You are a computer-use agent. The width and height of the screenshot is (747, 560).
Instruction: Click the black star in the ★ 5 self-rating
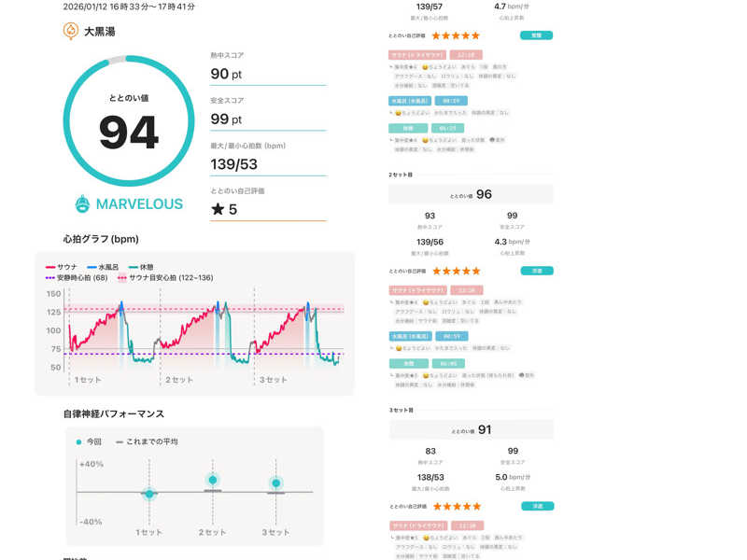point(218,209)
